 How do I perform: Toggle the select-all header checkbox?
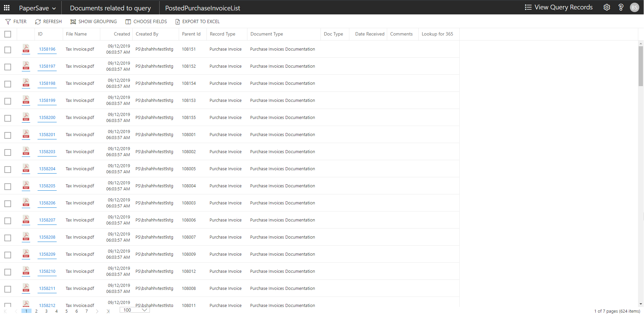tap(8, 34)
